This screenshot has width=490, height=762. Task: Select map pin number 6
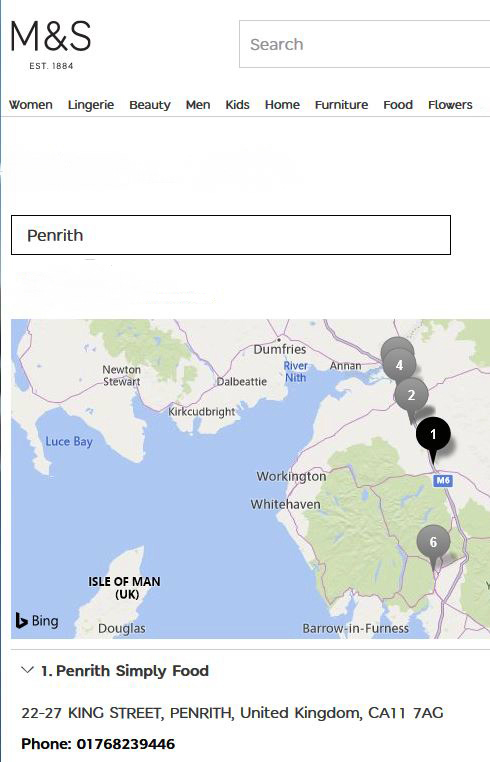pyautogui.click(x=433, y=542)
